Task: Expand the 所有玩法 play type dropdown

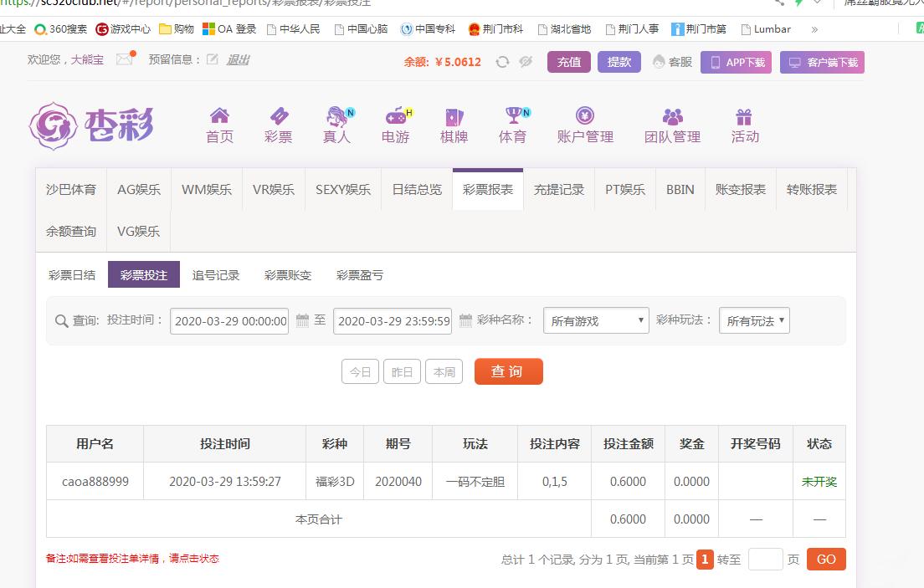Action: coord(753,321)
